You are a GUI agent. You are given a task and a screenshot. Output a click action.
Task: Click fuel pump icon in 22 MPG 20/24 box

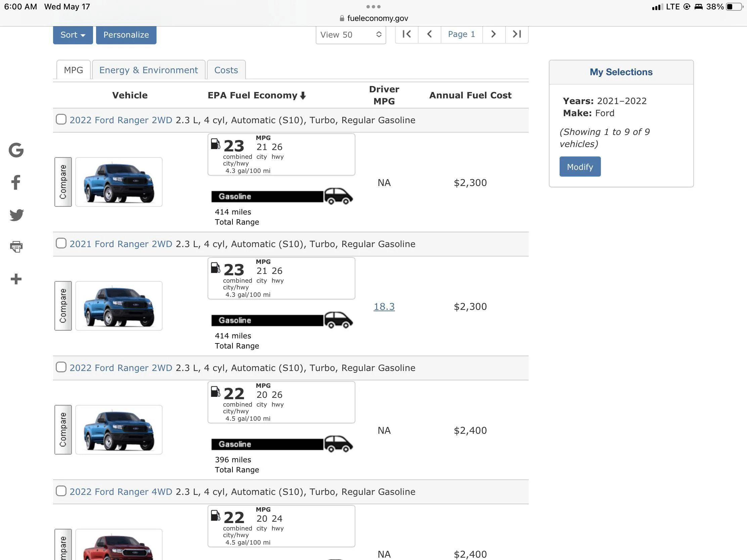click(x=215, y=515)
